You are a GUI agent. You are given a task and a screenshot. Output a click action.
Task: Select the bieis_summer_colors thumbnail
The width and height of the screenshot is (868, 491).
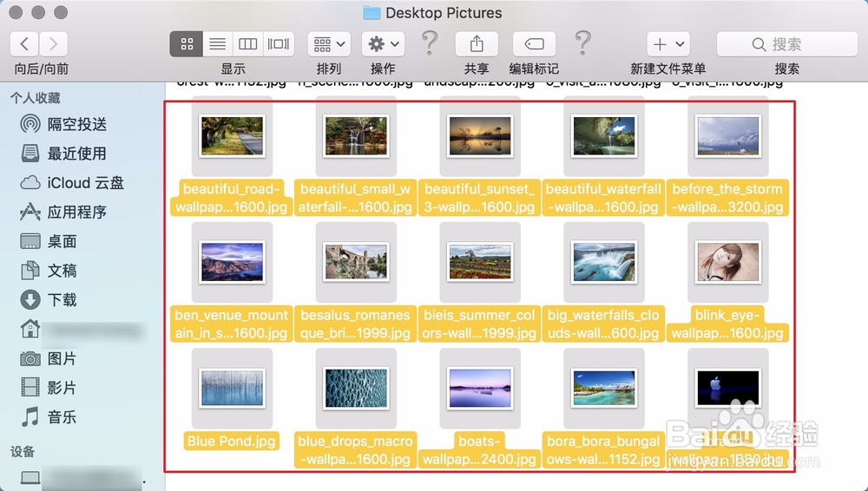click(x=480, y=262)
